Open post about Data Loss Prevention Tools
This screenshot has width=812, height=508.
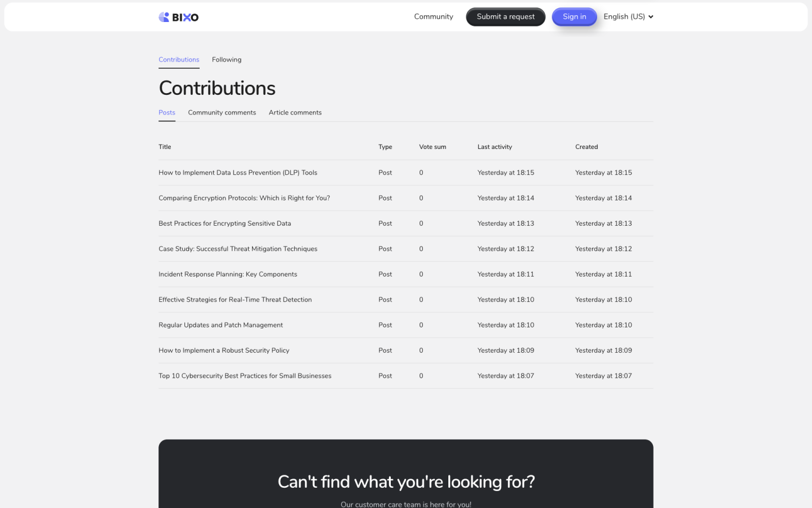(x=237, y=173)
